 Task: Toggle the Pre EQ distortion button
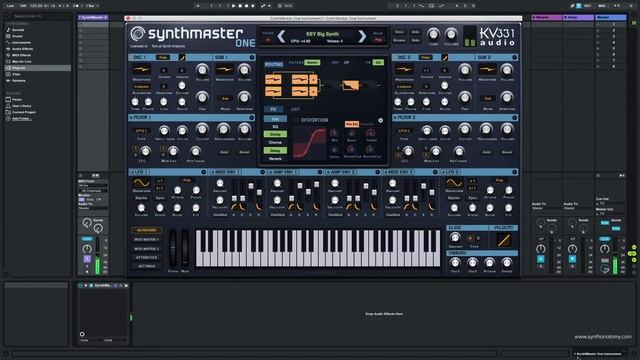tap(351, 124)
